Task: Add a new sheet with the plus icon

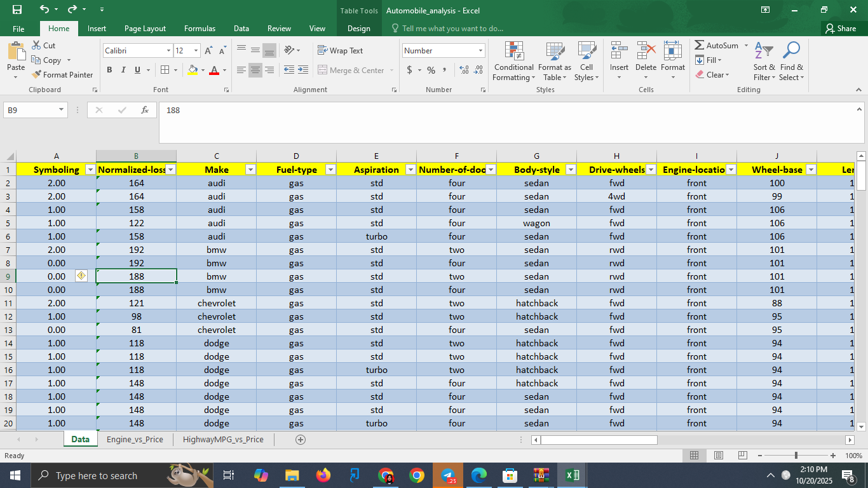Action: pos(301,440)
